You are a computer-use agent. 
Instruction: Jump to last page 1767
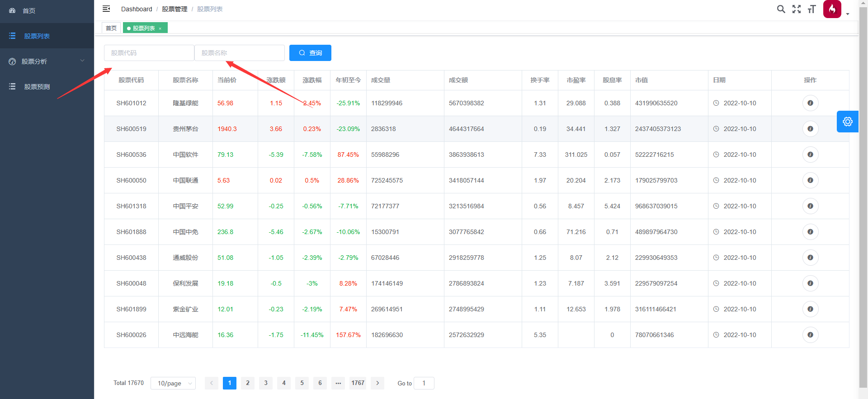(x=358, y=383)
